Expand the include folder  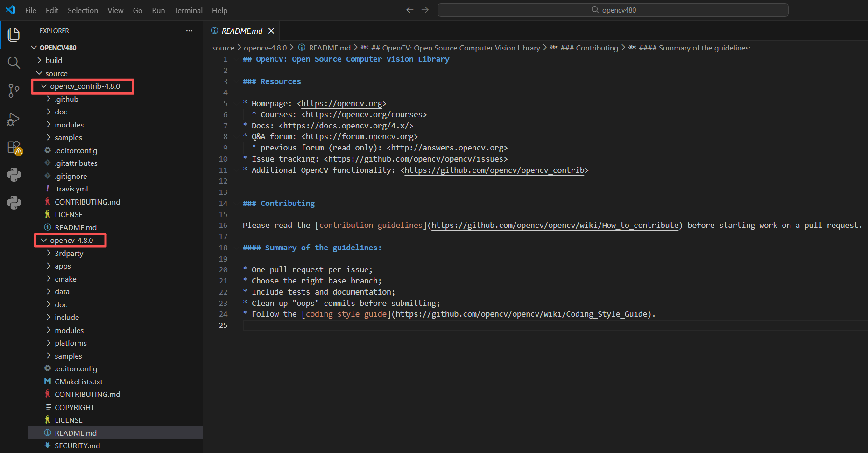[x=115, y=317]
